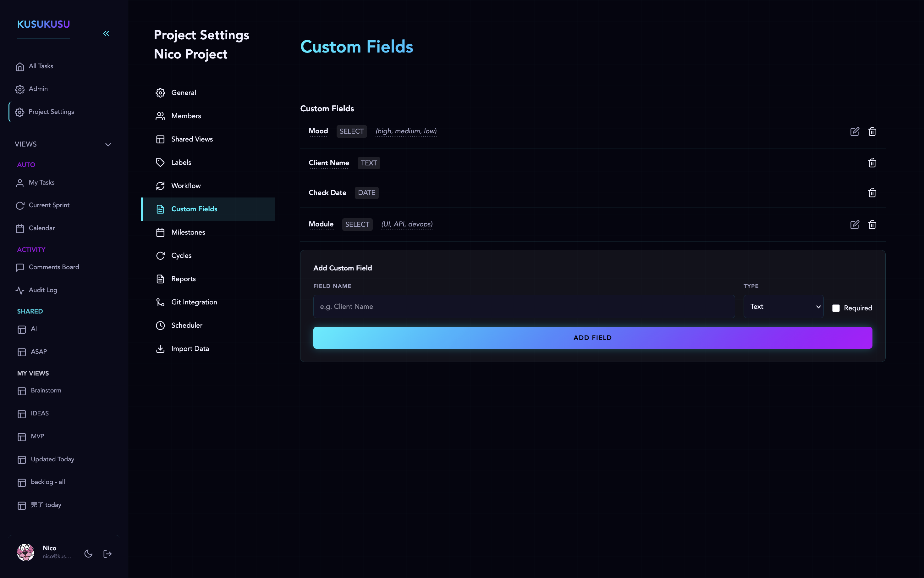
Task: Collapse the VIEWS section chevron
Action: click(x=108, y=145)
